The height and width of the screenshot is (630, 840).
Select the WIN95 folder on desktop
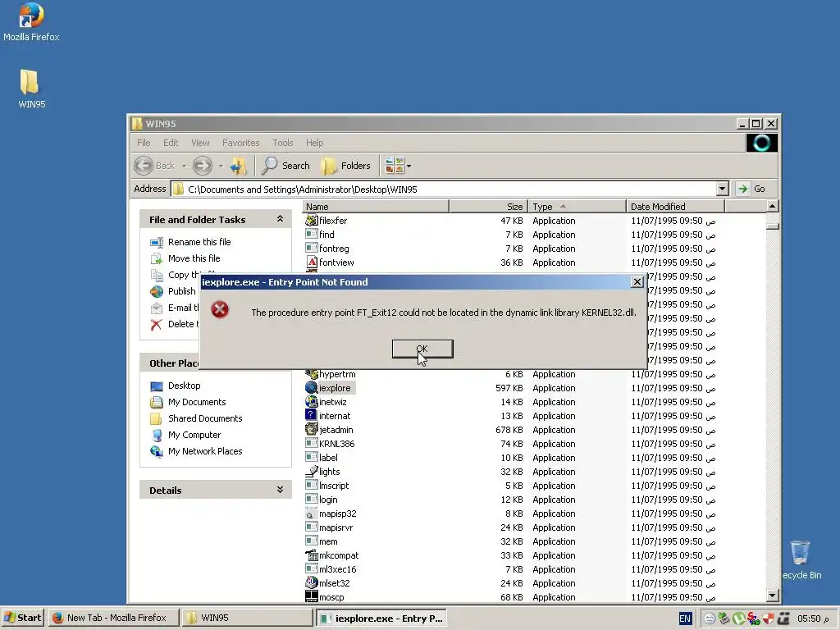point(31,89)
